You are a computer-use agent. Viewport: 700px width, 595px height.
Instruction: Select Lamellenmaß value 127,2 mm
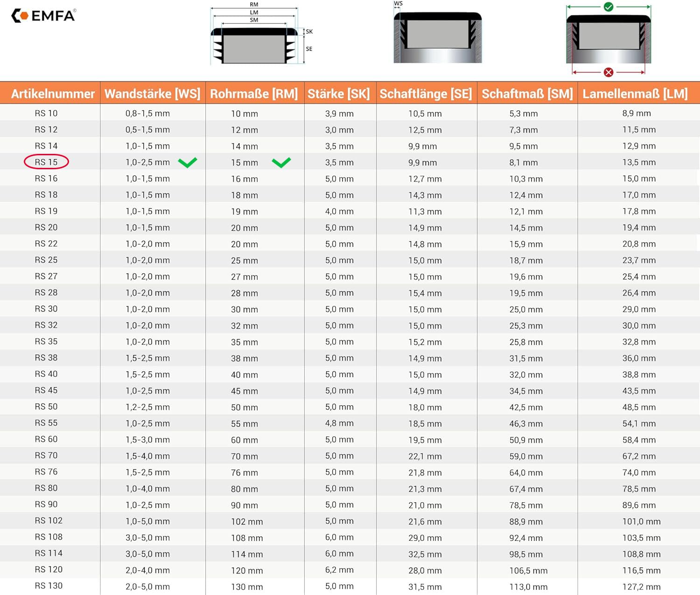641,587
